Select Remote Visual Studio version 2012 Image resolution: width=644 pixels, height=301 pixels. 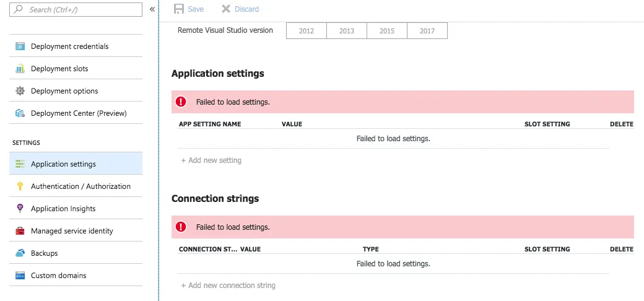[307, 31]
